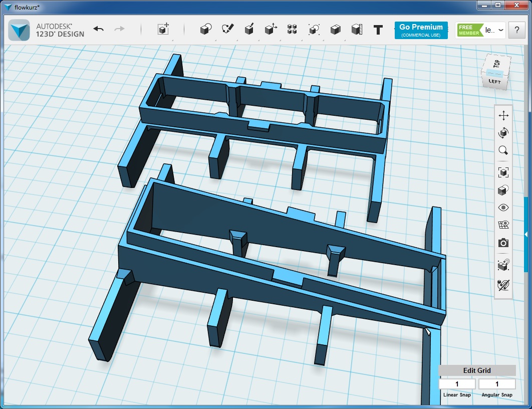Select the Text tool
This screenshot has width=532, height=409.
[378, 30]
